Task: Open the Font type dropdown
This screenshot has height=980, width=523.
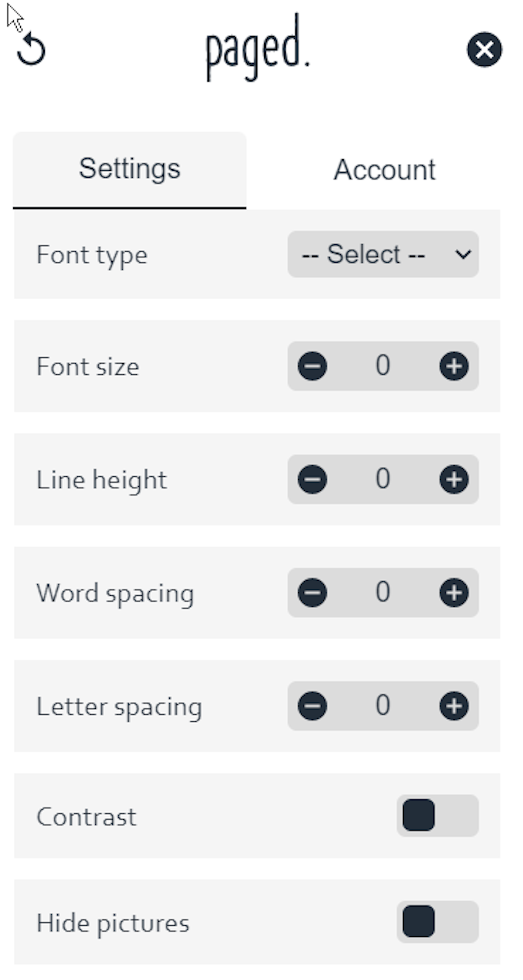Action: [x=383, y=254]
